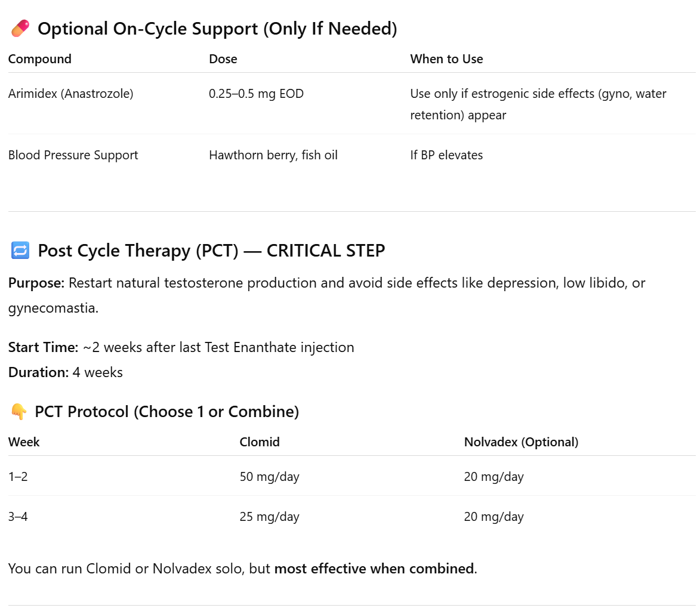This screenshot has width=700, height=608.
Task: Click the pill emoji beside Optional On-Cycle Support
Action: click(x=20, y=27)
